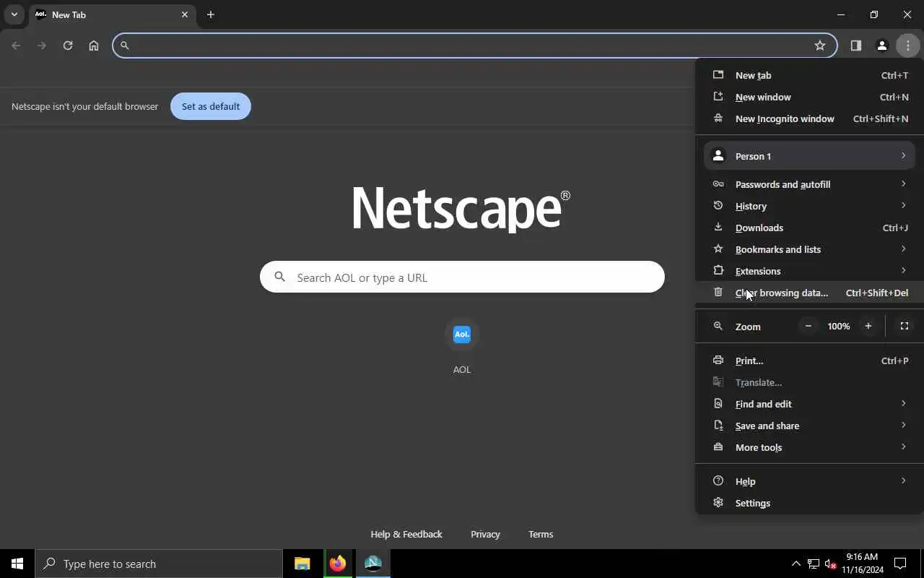
Task: Click the Search AOL or type a URL box
Action: coord(462,277)
